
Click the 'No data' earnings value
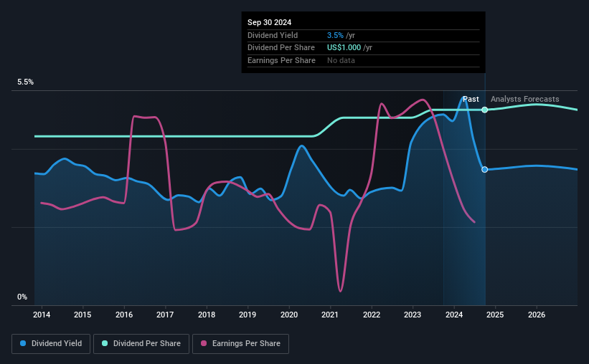341,60
